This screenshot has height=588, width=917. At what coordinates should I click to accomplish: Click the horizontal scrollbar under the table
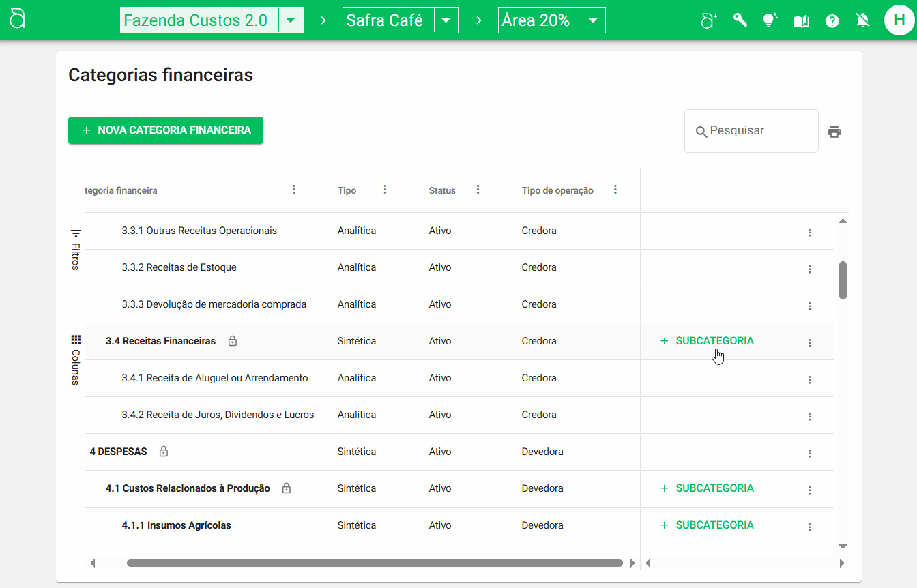click(374, 563)
